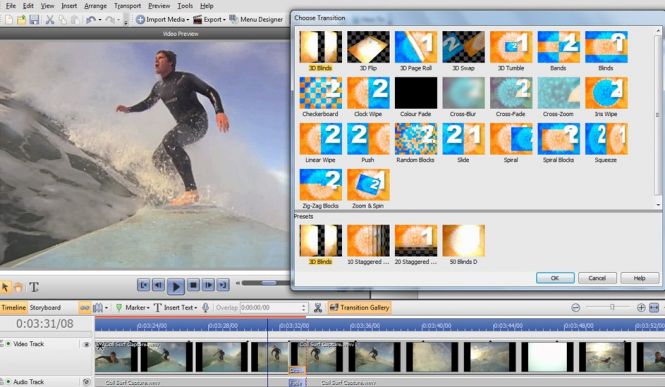The image size is (665, 387).
Task: Open the Arrange menu
Action: [x=95, y=6]
